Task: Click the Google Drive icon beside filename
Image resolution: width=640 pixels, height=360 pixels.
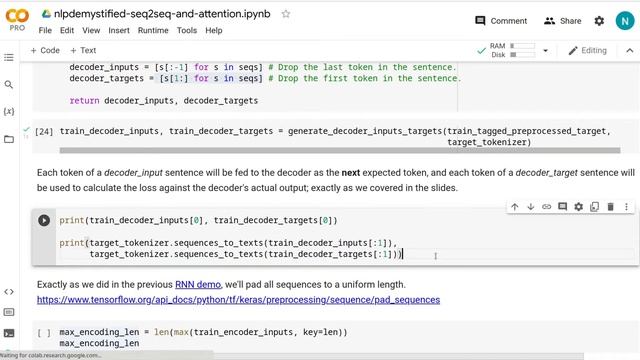Action: click(46, 14)
